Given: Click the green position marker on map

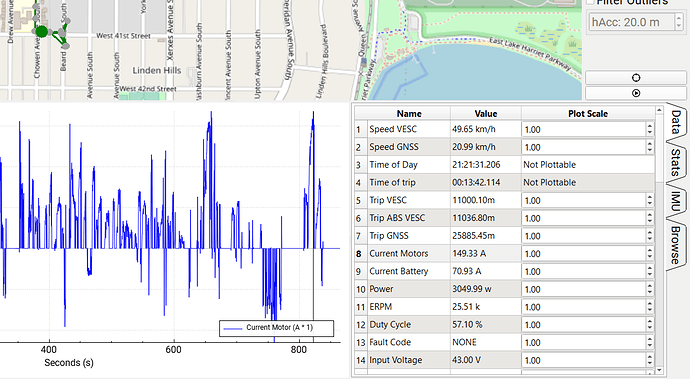Looking at the screenshot, I should pos(41,32).
